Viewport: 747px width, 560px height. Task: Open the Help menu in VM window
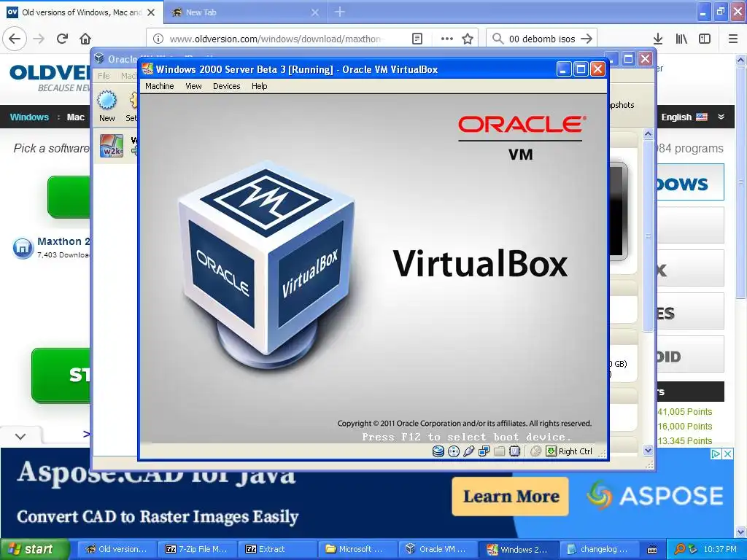pyautogui.click(x=259, y=86)
